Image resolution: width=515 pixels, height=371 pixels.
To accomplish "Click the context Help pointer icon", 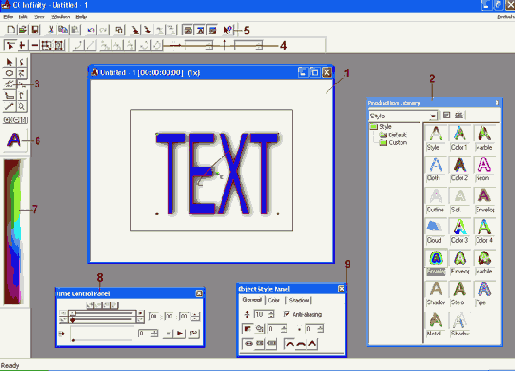I will pos(227,30).
